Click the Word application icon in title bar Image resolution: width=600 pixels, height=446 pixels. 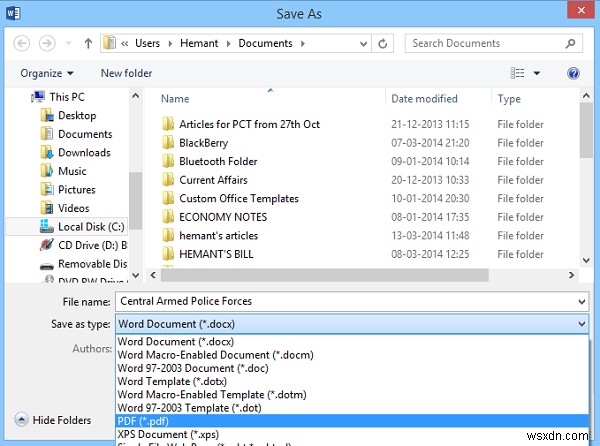(13, 13)
